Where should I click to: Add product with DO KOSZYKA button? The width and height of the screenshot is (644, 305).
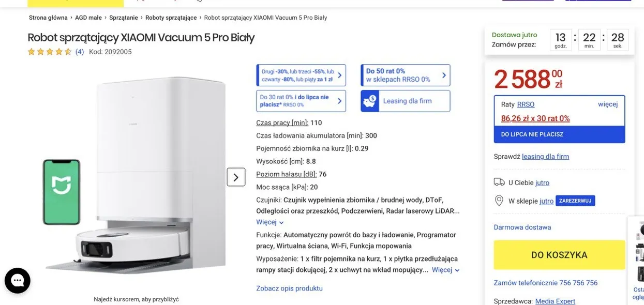coord(559,255)
